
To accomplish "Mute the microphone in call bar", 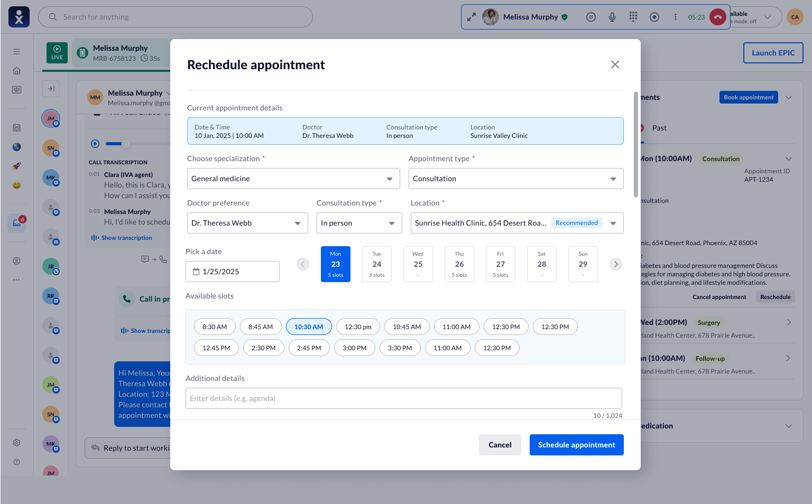I will tap(612, 17).
